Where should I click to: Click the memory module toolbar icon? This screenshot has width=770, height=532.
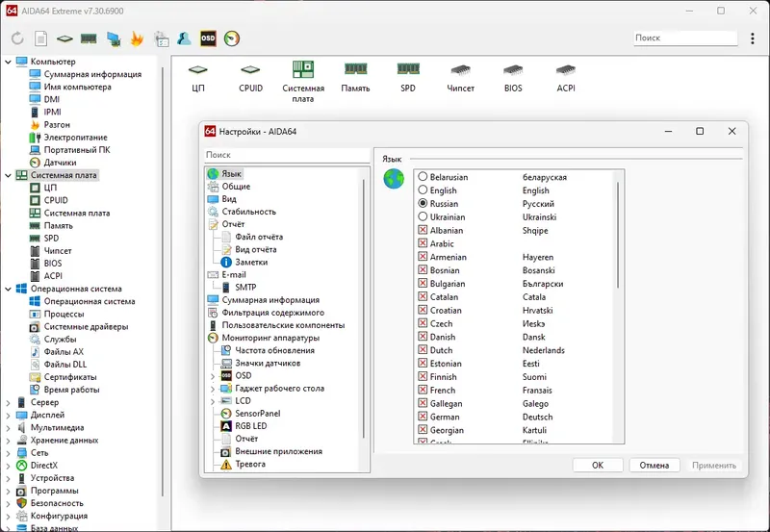tap(89, 38)
